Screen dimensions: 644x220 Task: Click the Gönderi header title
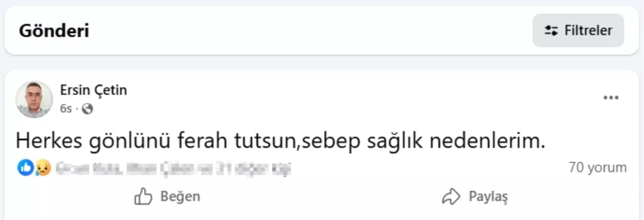tap(54, 31)
